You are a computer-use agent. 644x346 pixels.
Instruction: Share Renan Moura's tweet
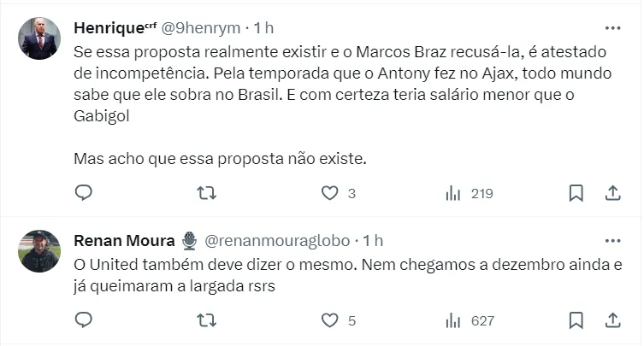click(612, 320)
